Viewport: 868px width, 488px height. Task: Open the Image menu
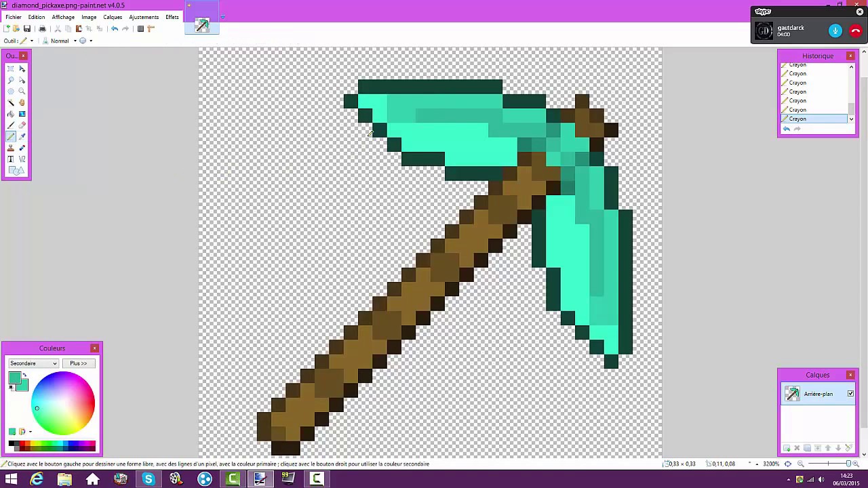89,17
